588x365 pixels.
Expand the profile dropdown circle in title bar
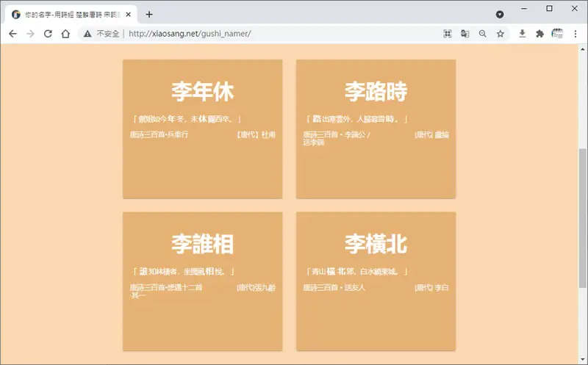pyautogui.click(x=500, y=14)
